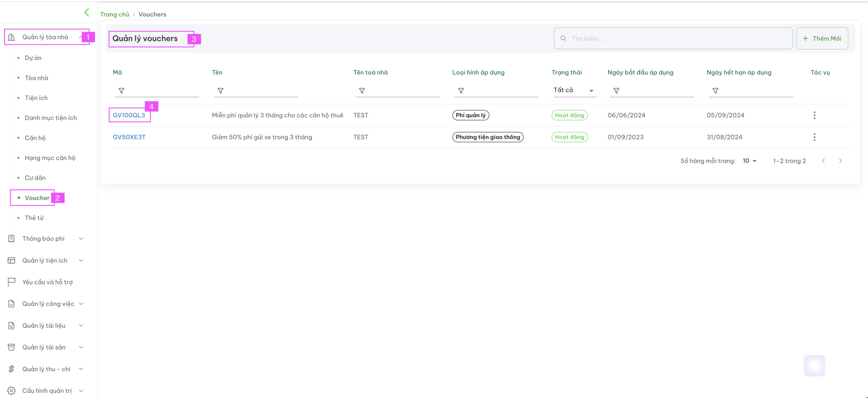Expand the Quản lý thu - chi chevron
The width and height of the screenshot is (868, 398).
[81, 369]
